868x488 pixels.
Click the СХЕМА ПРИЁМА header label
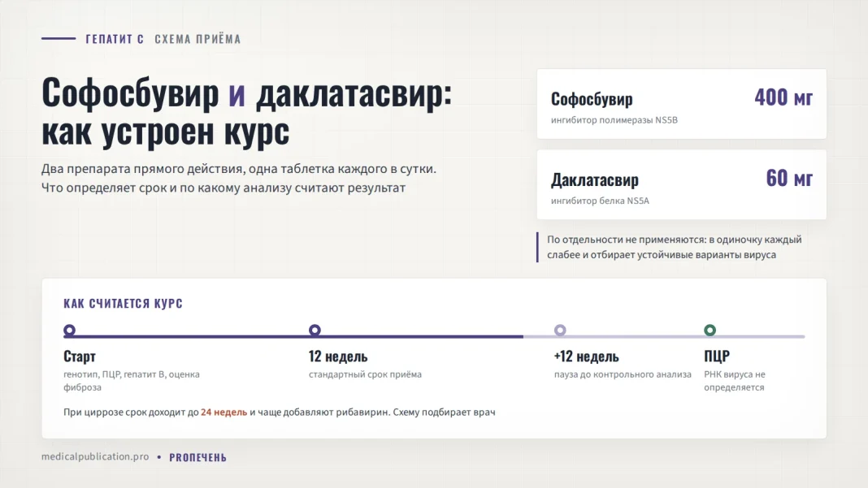coord(197,39)
